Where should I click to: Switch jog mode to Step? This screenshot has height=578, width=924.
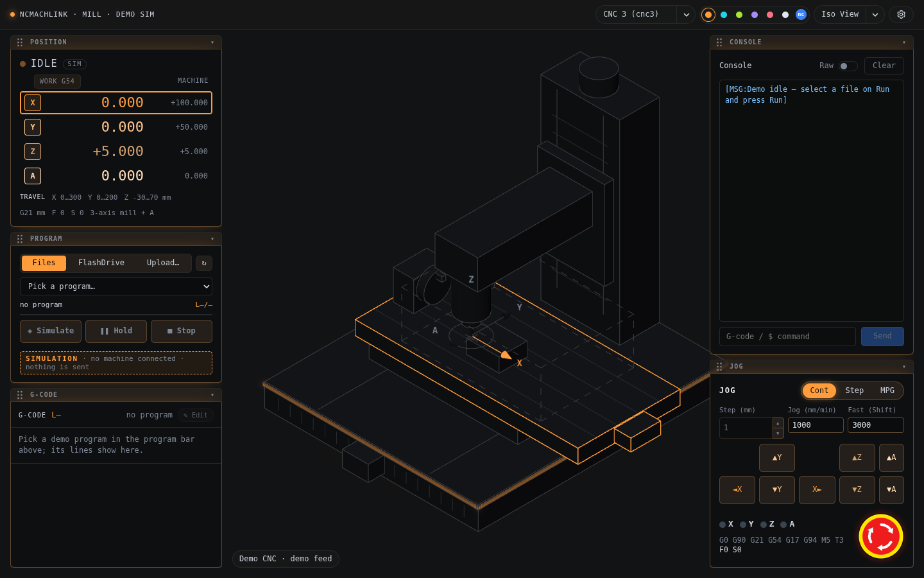point(854,390)
